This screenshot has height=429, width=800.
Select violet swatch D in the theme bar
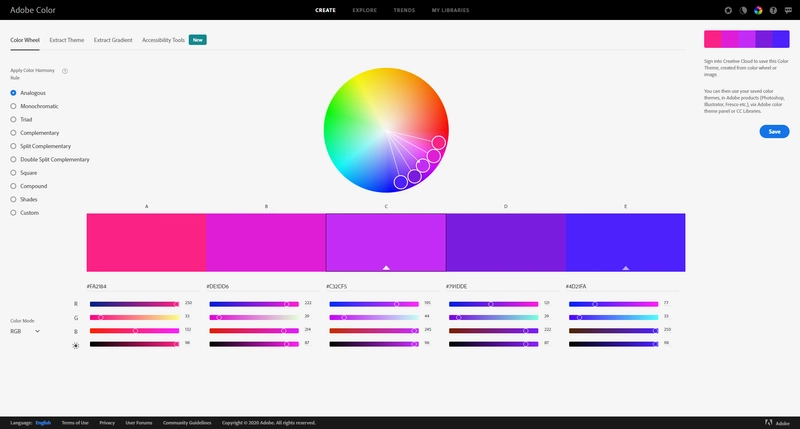(x=506, y=242)
